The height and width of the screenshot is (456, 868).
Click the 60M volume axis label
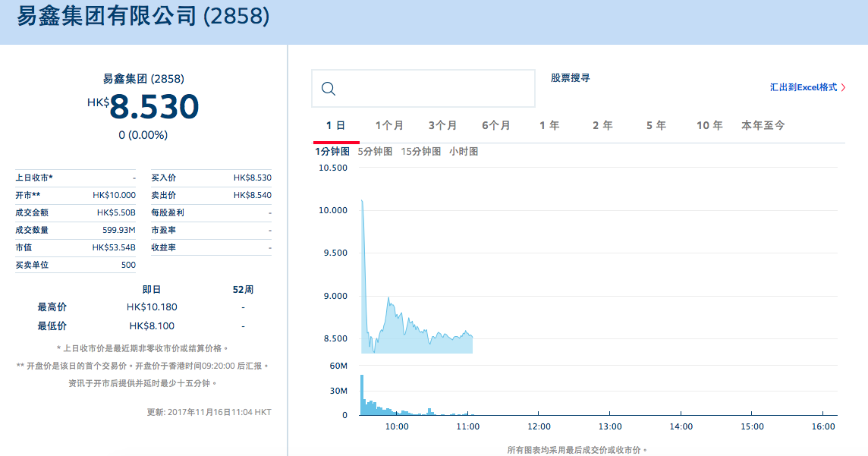click(x=338, y=366)
